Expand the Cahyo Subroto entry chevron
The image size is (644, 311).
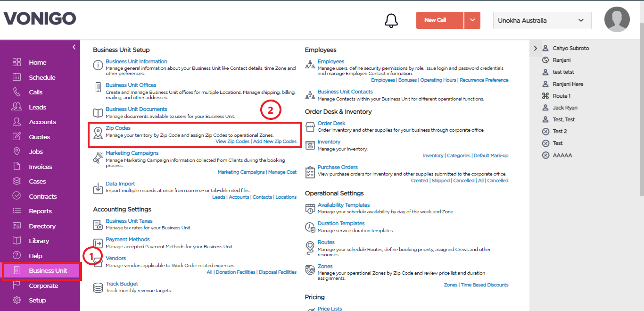(536, 48)
